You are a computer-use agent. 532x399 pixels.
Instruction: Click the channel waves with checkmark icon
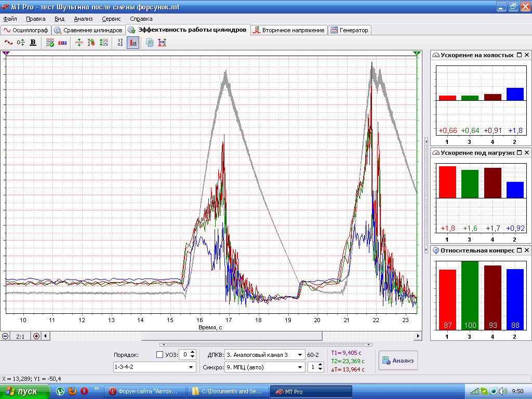(x=50, y=43)
